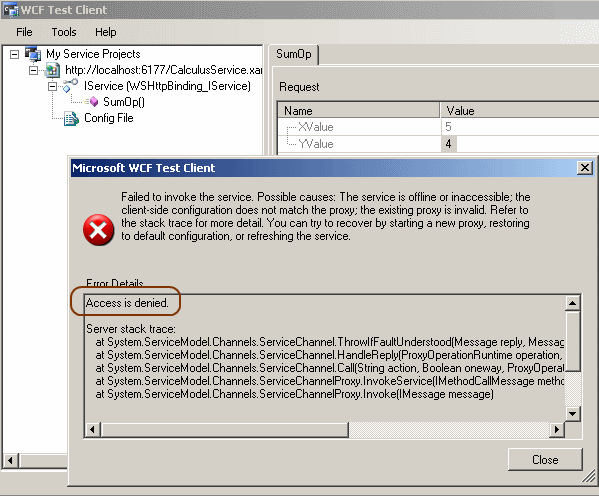Viewport: 599px width, 496px height.
Task: Click the CalculusService endpoint icon
Action: [52, 70]
